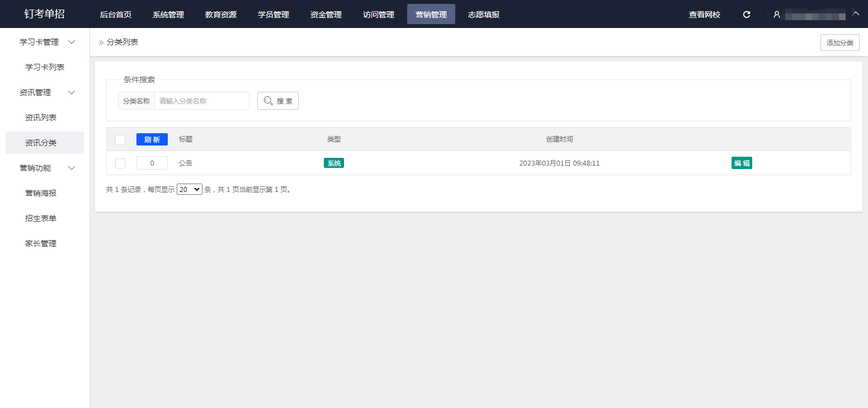This screenshot has height=408, width=868.
Task: Tick the select-all checkbox in the table header
Action: click(120, 139)
